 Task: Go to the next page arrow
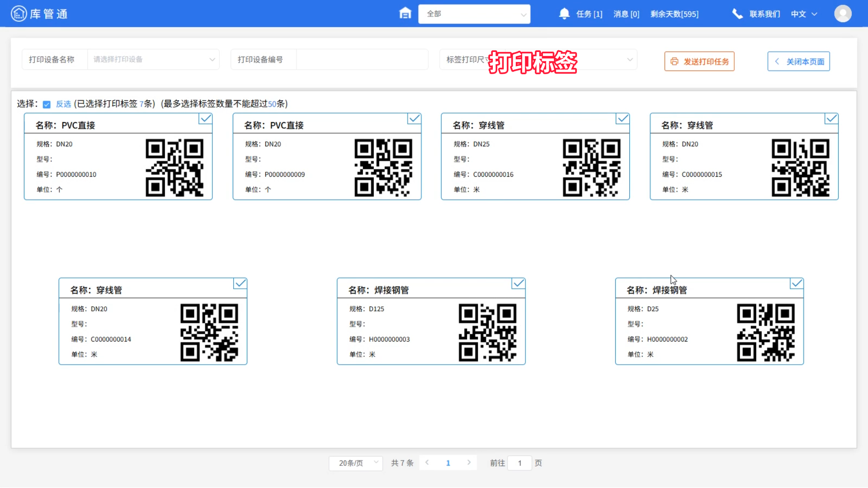(x=469, y=463)
